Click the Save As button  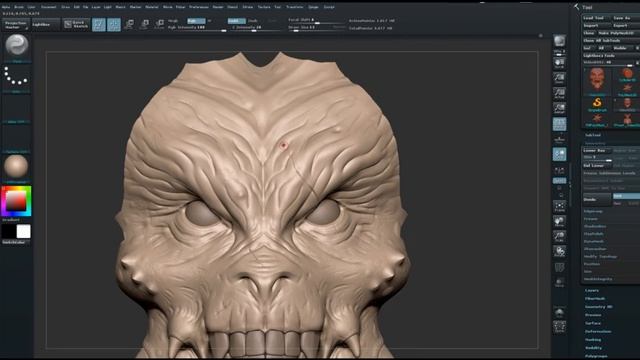[625, 18]
